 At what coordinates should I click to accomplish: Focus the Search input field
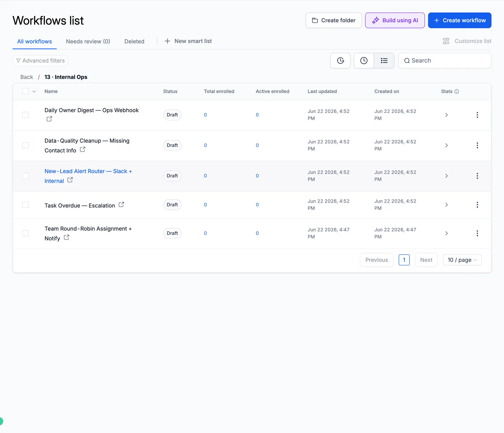point(445,60)
